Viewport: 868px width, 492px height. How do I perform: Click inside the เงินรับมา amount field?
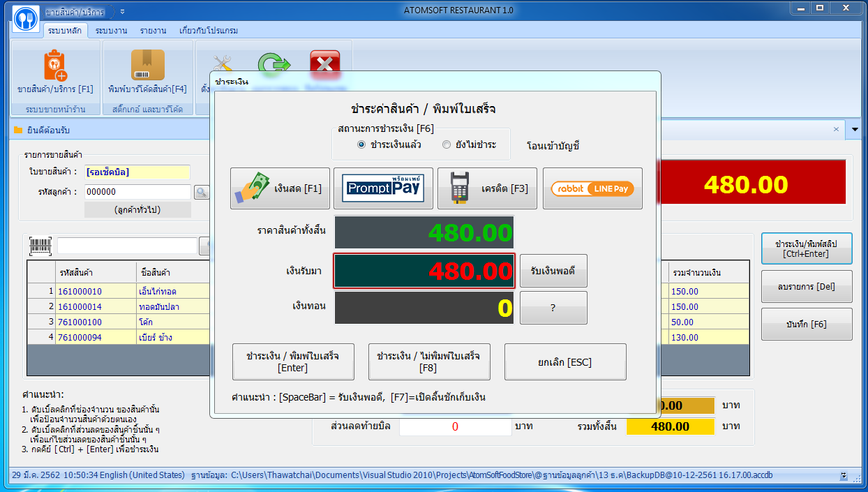click(x=424, y=271)
